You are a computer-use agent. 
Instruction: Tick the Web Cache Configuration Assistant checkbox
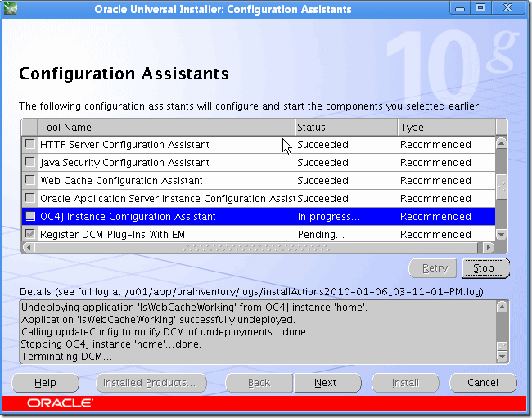coord(30,180)
